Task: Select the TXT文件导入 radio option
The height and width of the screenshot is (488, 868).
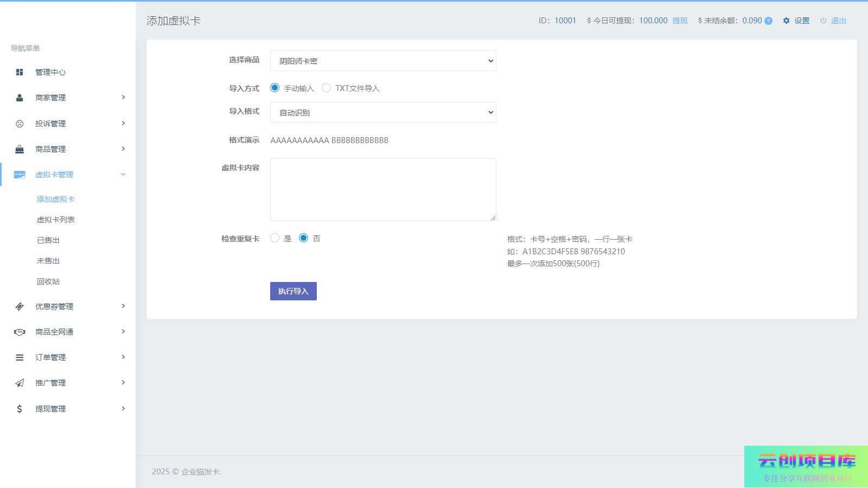Action: (326, 88)
